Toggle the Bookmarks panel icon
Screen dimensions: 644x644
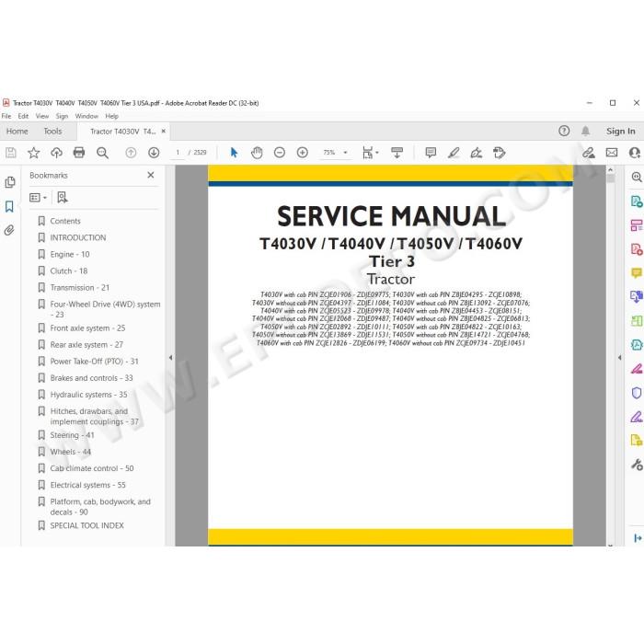[9, 206]
